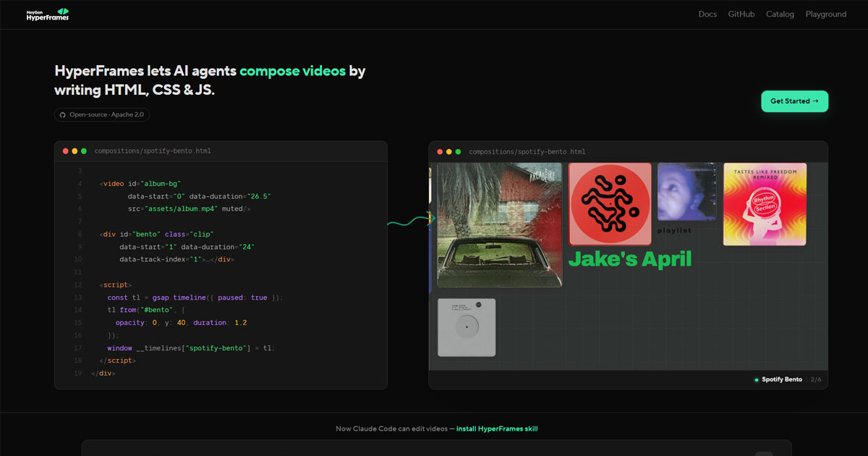Click the Arcade Fire car album cover
The width and height of the screenshot is (868, 456).
pyautogui.click(x=500, y=224)
